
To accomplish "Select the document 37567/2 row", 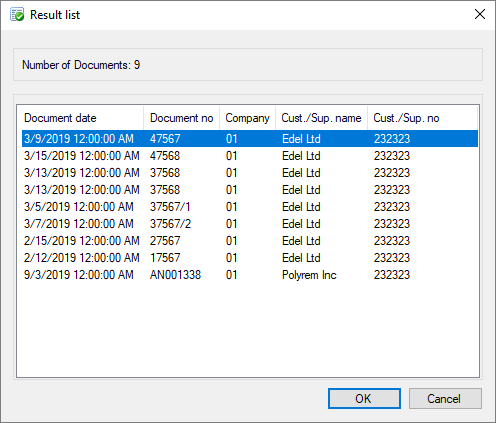I will point(250,224).
